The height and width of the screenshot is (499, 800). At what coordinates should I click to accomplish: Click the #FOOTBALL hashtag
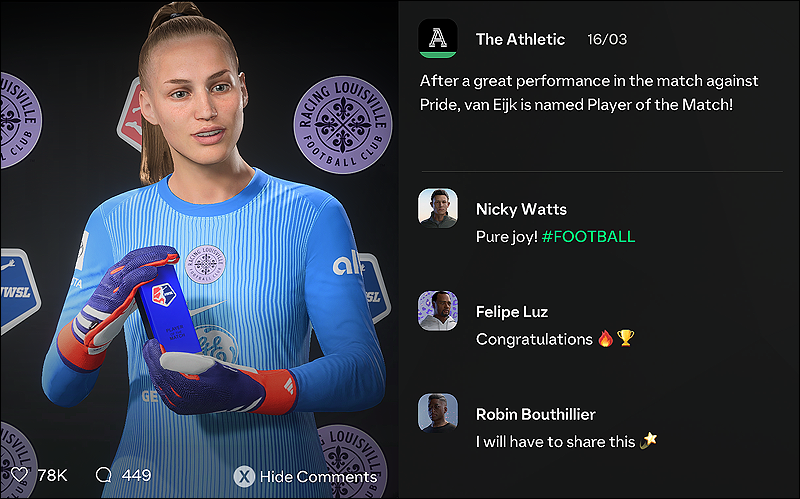click(588, 237)
